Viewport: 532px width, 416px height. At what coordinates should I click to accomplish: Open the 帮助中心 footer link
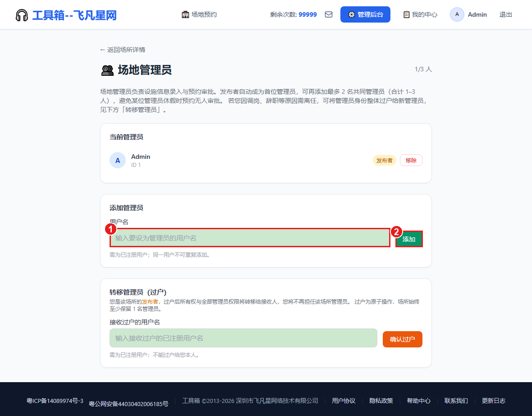pyautogui.click(x=419, y=401)
